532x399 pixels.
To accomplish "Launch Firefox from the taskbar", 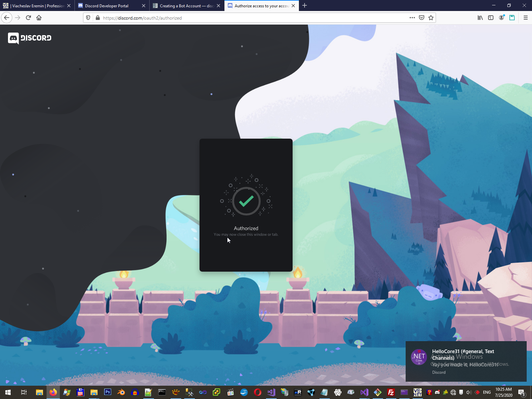I will (x=53, y=392).
